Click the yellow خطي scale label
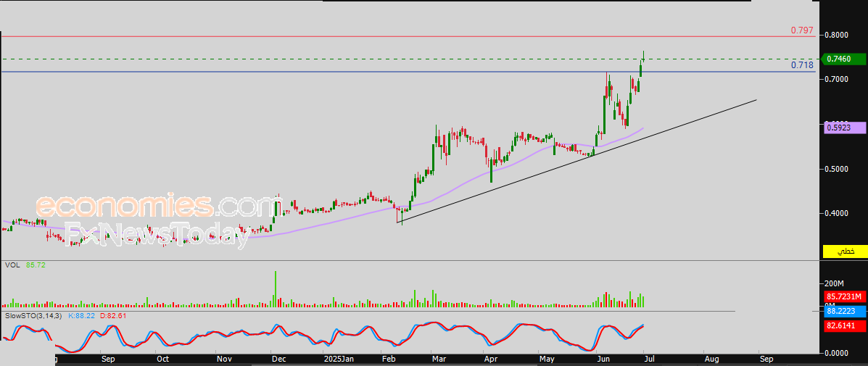Viewport: 868px width, 366px height. [845, 251]
